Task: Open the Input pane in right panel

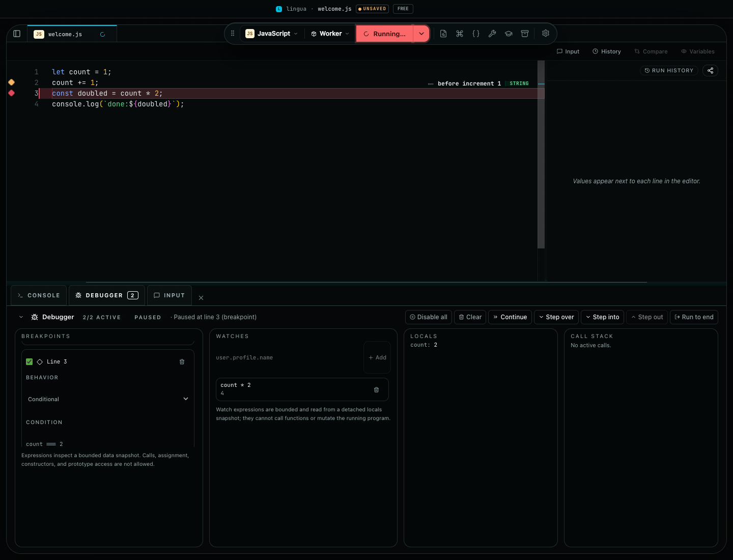Action: point(568,51)
